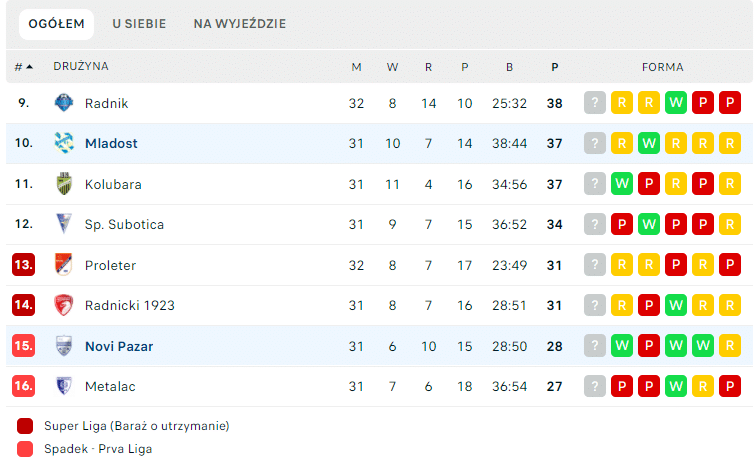The image size is (756, 462).
Task: Open the Novi Pazar team link
Action: click(x=119, y=346)
